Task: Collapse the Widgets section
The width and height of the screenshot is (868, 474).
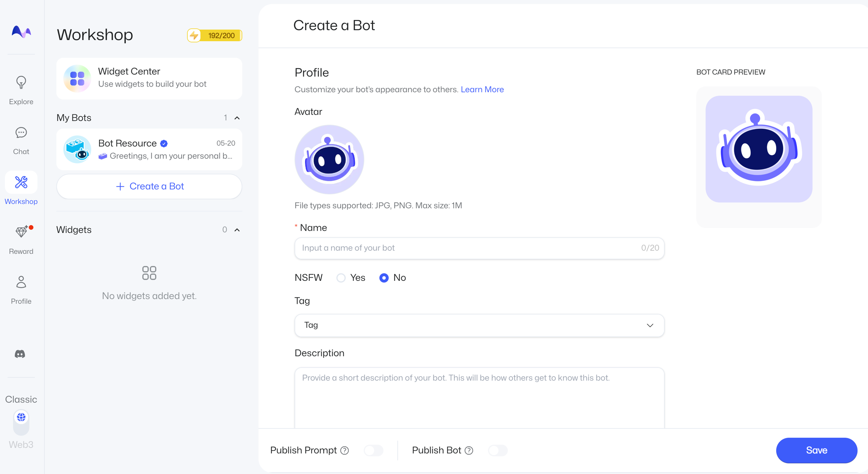Action: (237, 230)
